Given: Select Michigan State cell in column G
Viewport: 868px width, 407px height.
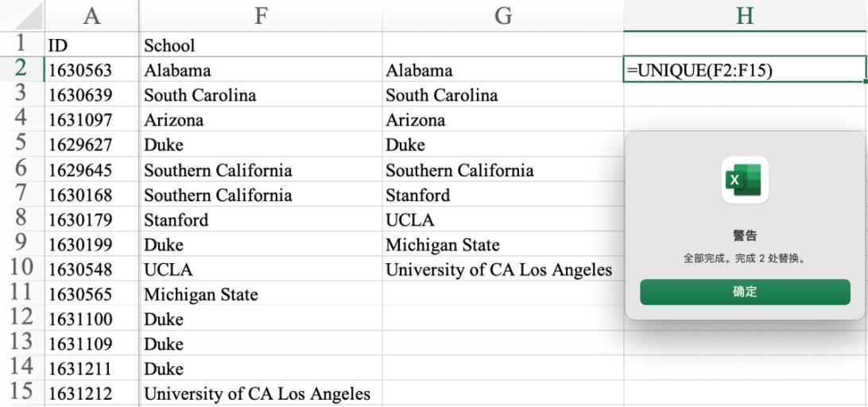Looking at the screenshot, I should tap(502, 245).
